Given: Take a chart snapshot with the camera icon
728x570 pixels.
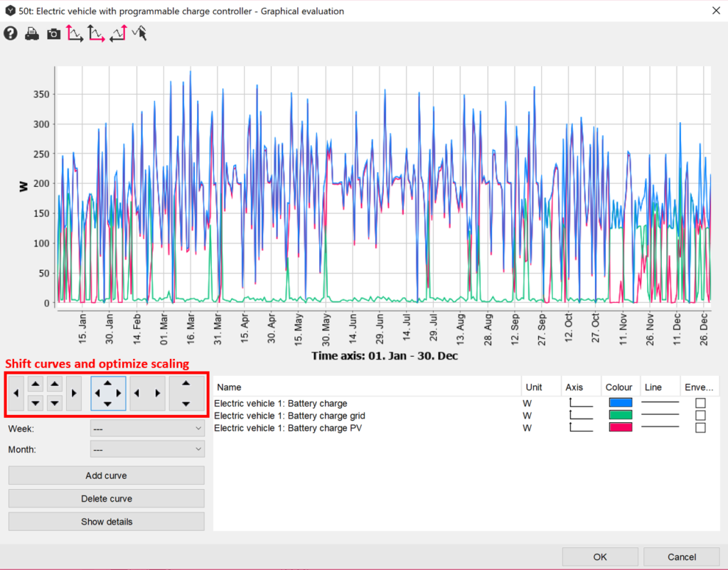Looking at the screenshot, I should tap(53, 33).
